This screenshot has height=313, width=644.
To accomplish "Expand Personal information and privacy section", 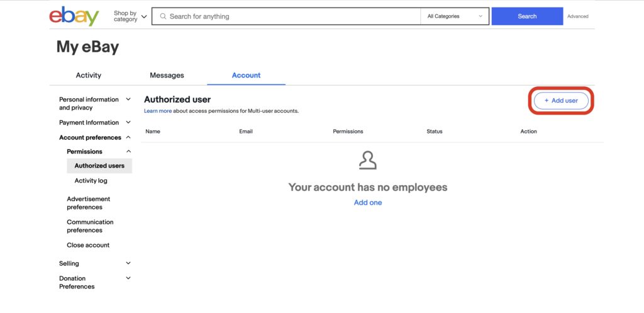I will pos(96,104).
